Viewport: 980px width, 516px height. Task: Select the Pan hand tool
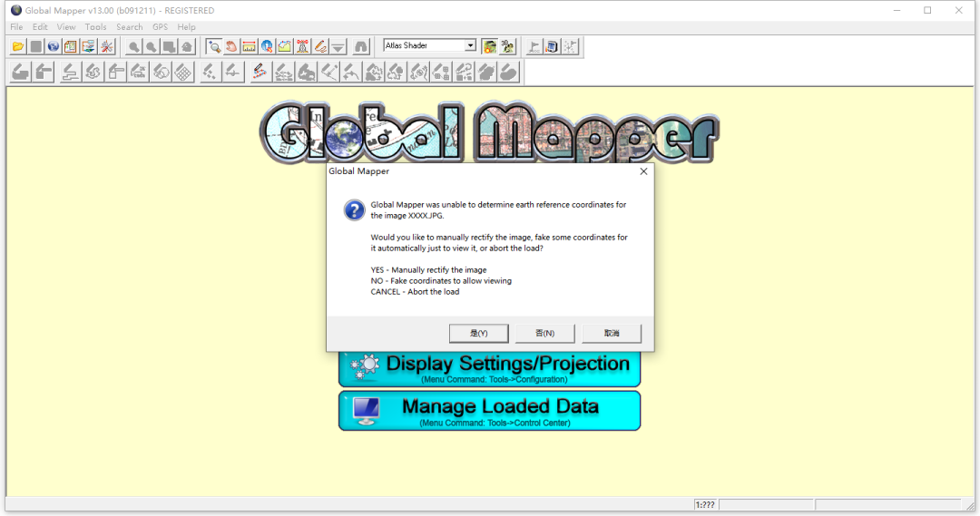[231, 46]
